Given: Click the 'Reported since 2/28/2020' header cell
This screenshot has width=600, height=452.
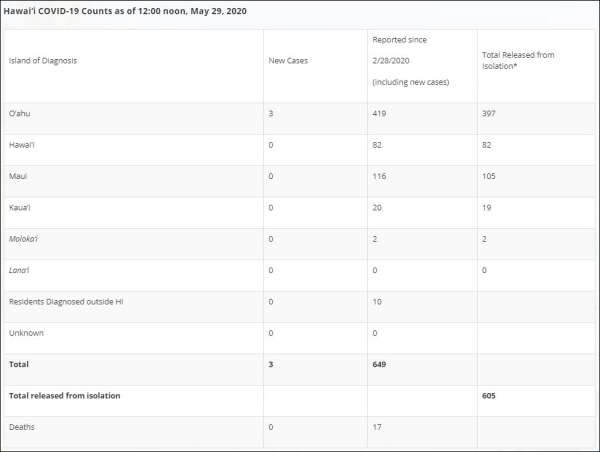Looking at the screenshot, I should (411, 61).
